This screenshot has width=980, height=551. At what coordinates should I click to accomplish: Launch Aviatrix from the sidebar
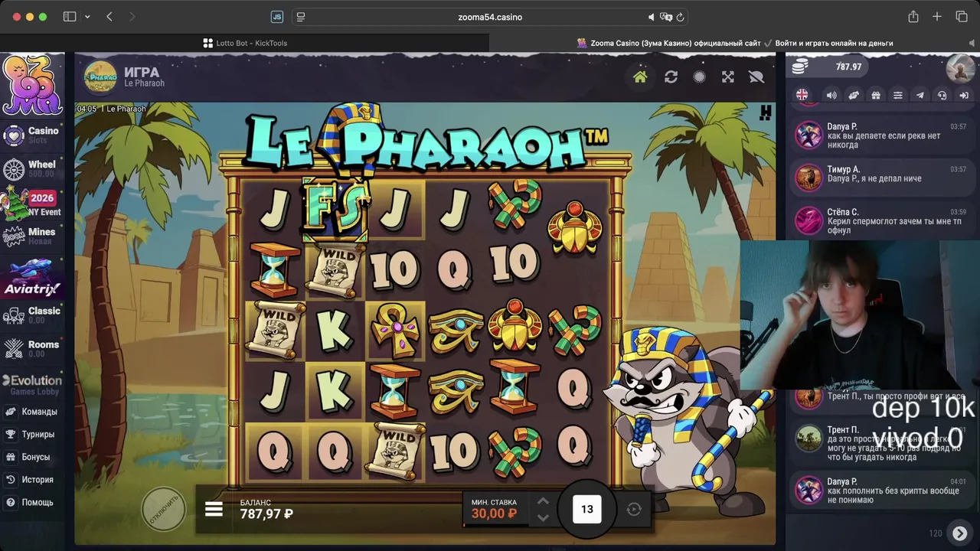click(32, 278)
